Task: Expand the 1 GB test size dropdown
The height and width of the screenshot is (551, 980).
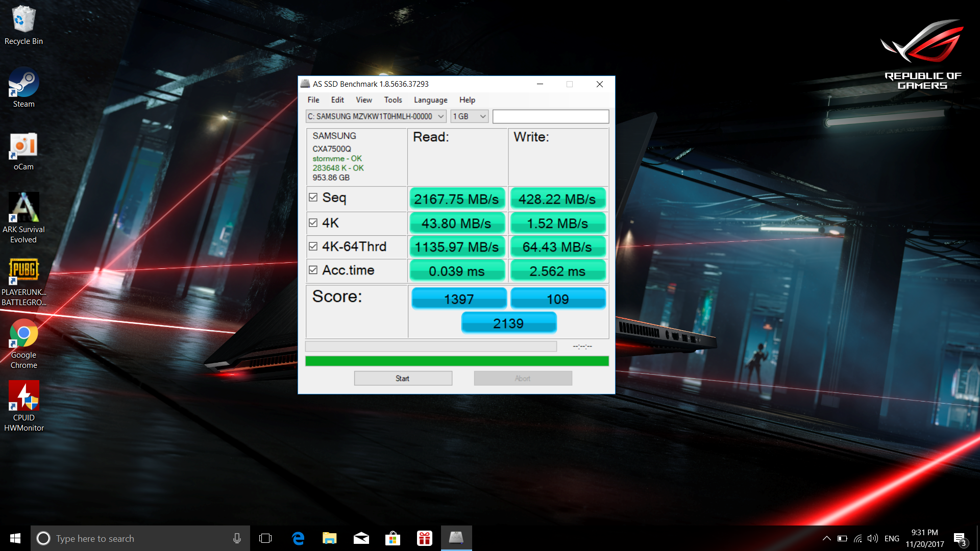Action: (x=470, y=116)
